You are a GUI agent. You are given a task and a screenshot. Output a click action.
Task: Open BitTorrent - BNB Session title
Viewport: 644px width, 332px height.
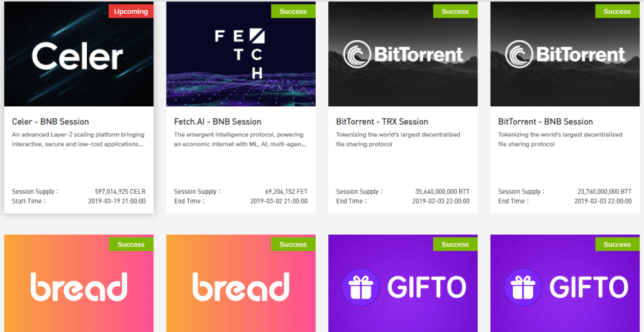point(545,121)
